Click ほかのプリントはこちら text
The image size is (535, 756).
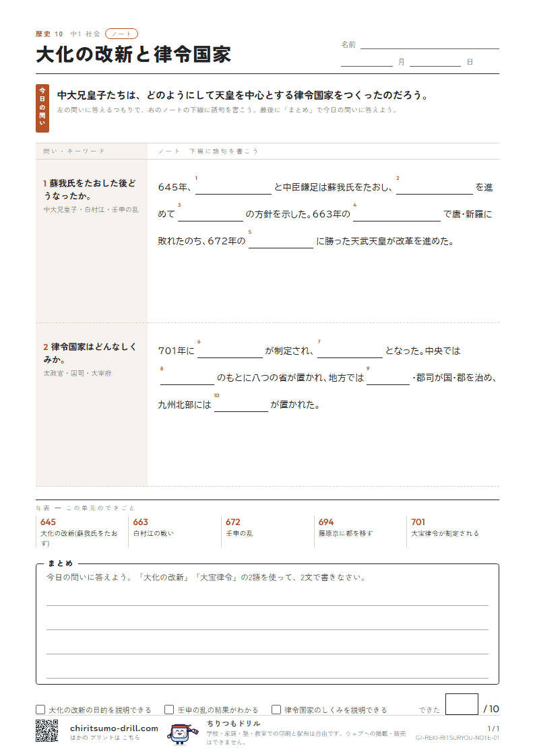pos(104,738)
